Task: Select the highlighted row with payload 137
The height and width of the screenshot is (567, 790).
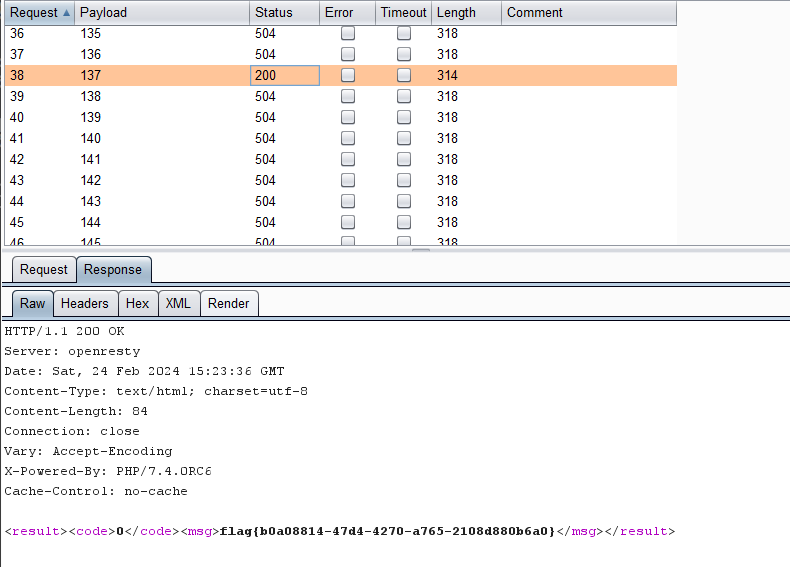Action: pyautogui.click(x=160, y=75)
